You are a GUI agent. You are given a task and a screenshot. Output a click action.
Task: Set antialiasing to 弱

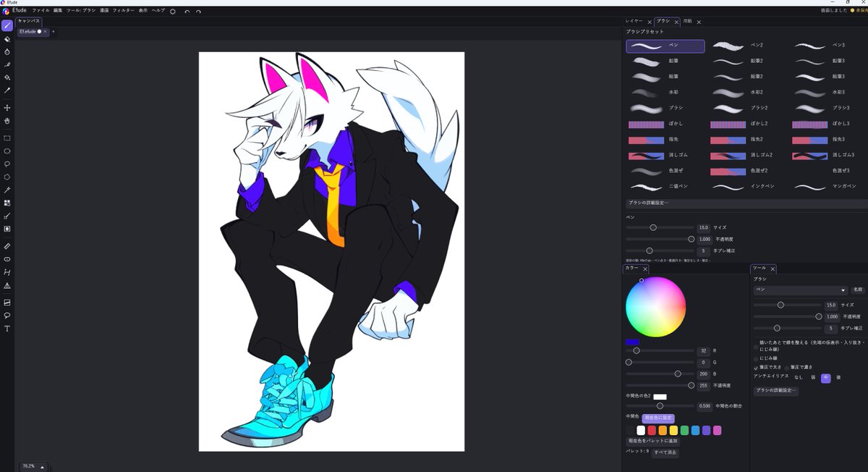(x=813, y=377)
